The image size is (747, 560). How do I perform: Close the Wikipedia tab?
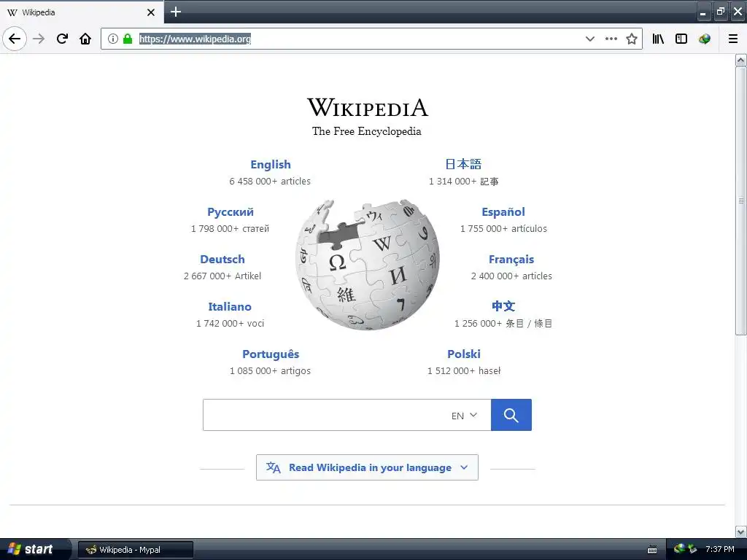tap(151, 12)
